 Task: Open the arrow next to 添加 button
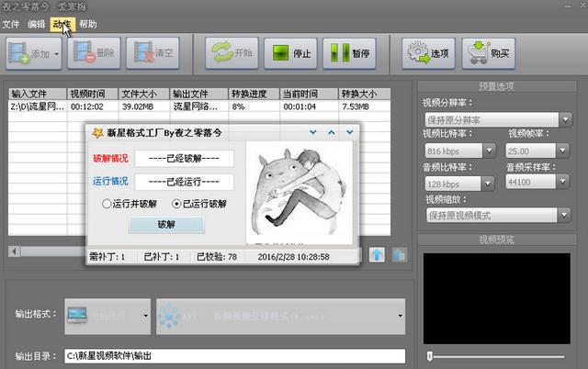click(56, 54)
